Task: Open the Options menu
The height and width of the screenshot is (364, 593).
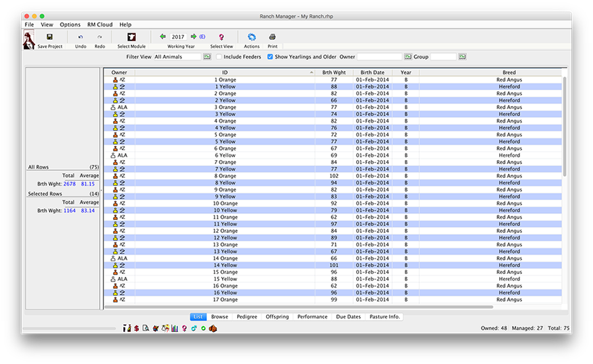Action: [x=70, y=24]
